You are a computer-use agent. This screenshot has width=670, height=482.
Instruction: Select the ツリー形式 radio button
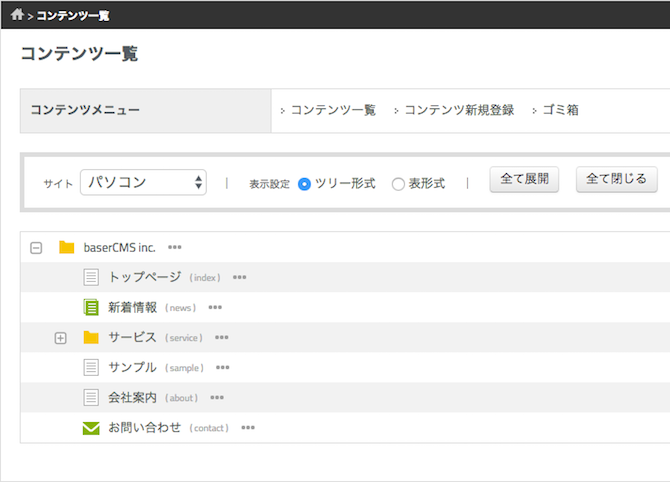(x=305, y=184)
